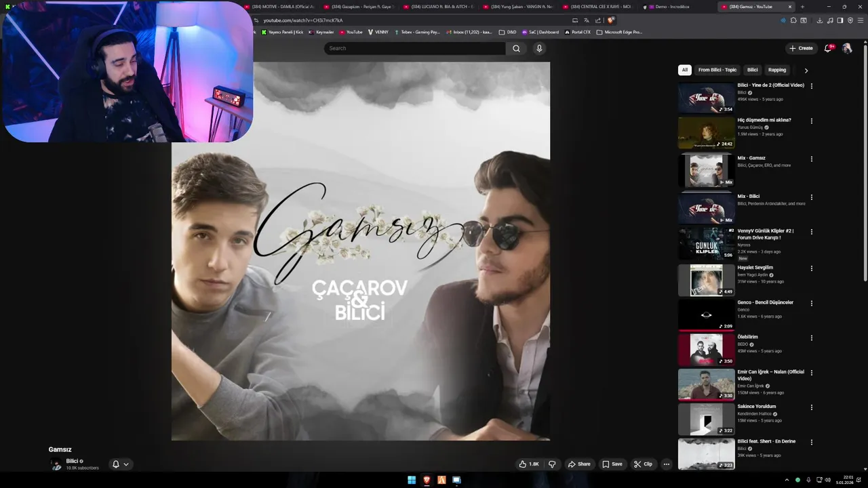Click the Share button
This screenshot has height=488, width=868.
(x=579, y=464)
